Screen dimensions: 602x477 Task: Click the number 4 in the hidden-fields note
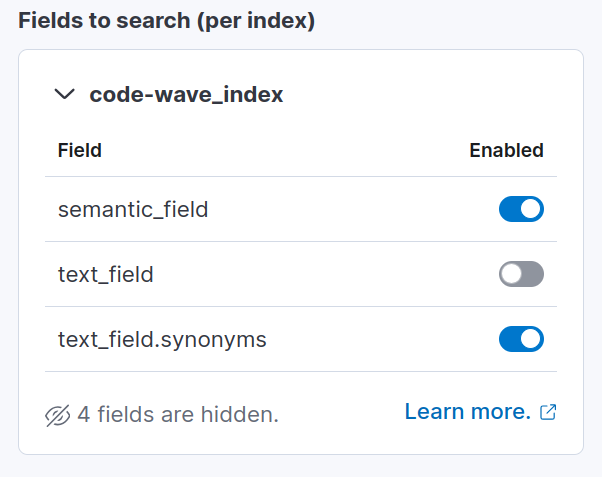point(84,414)
